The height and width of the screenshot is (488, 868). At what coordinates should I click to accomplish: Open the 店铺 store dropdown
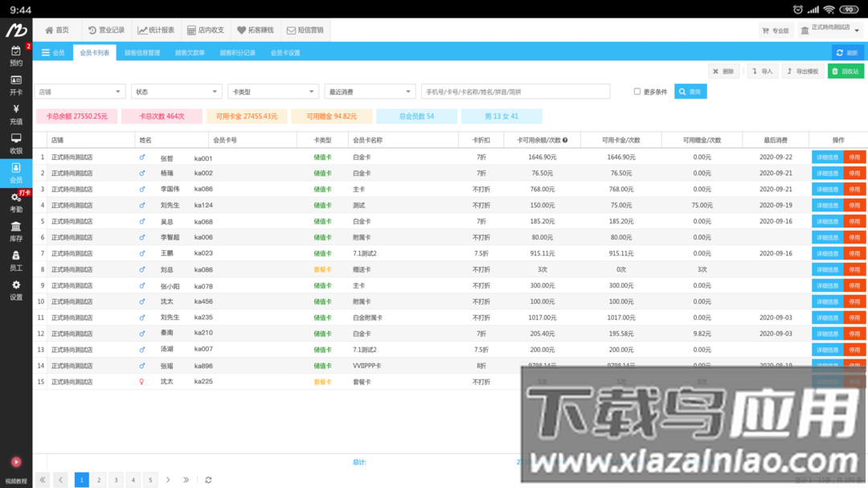[x=79, y=91]
